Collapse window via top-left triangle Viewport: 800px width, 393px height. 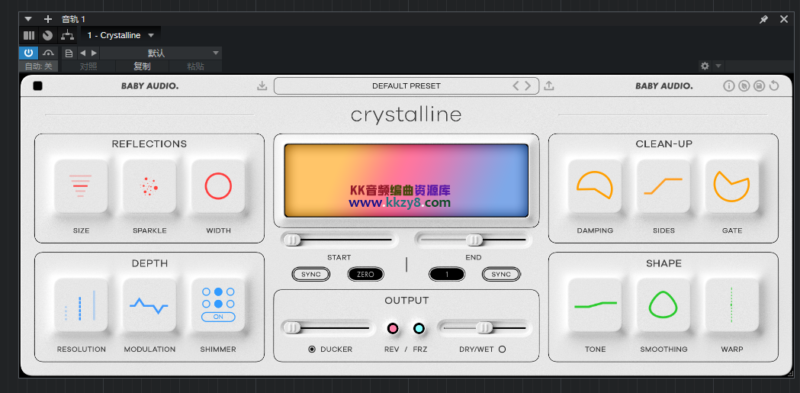29,19
